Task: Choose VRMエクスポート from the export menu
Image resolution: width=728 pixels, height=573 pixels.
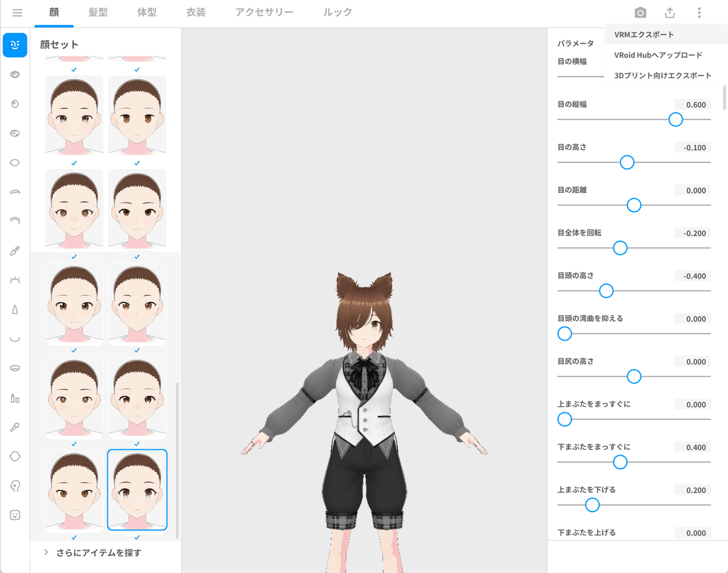Action: (644, 35)
